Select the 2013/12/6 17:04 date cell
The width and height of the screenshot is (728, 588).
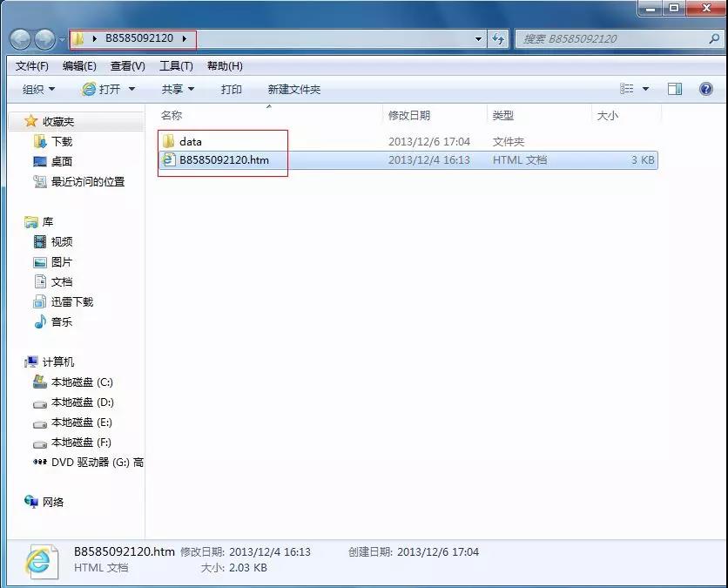429,142
